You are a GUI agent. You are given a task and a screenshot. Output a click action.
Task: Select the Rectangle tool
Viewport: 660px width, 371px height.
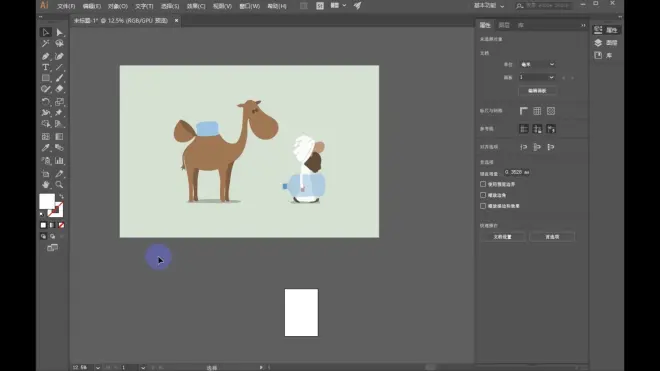[45, 78]
